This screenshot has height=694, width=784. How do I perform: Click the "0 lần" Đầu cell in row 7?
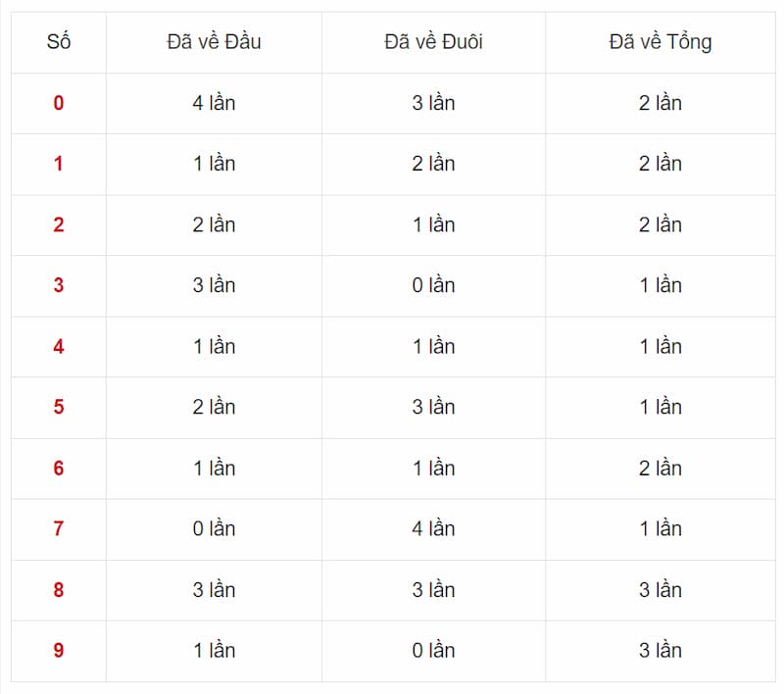point(214,528)
